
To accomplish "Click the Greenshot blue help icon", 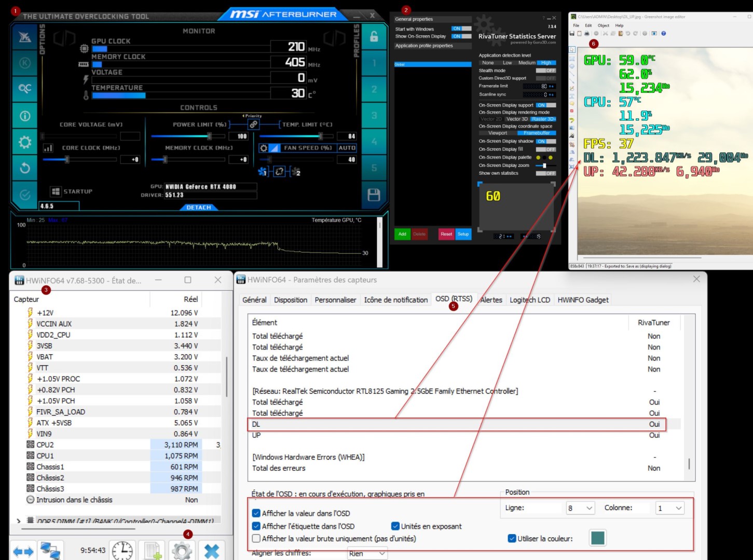I will pos(664,33).
